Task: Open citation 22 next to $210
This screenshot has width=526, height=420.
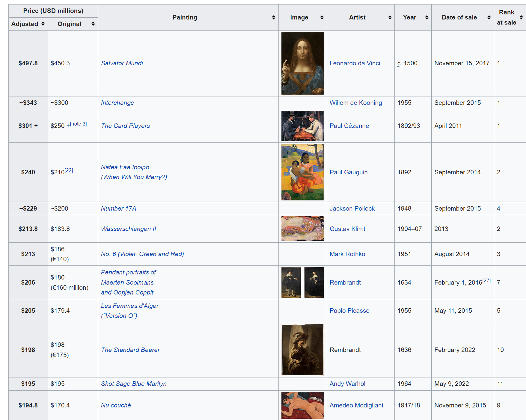Action: click(x=69, y=170)
